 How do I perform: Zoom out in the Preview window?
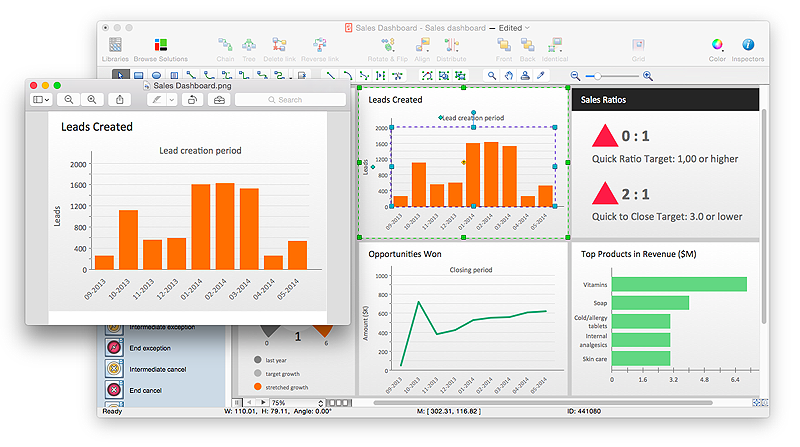pyautogui.click(x=69, y=100)
